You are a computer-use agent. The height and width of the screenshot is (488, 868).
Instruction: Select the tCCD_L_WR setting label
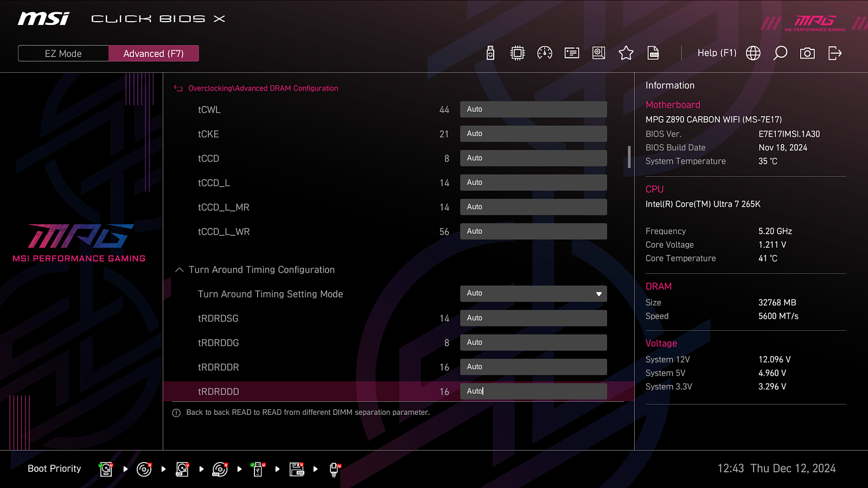tap(224, 232)
